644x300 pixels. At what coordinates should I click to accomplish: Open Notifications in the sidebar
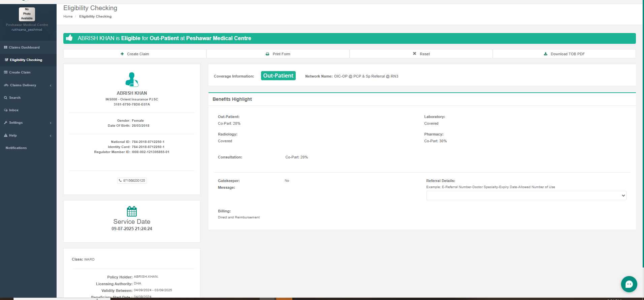pos(16,148)
